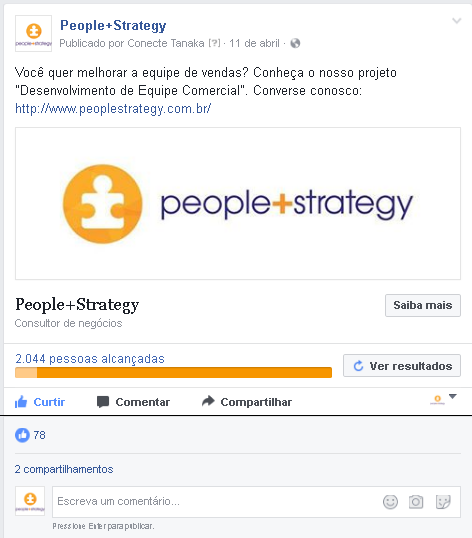Screen dimensions: 472x538
Task: Open the peoplestrategy.com.br link
Action: pyautogui.click(x=113, y=109)
